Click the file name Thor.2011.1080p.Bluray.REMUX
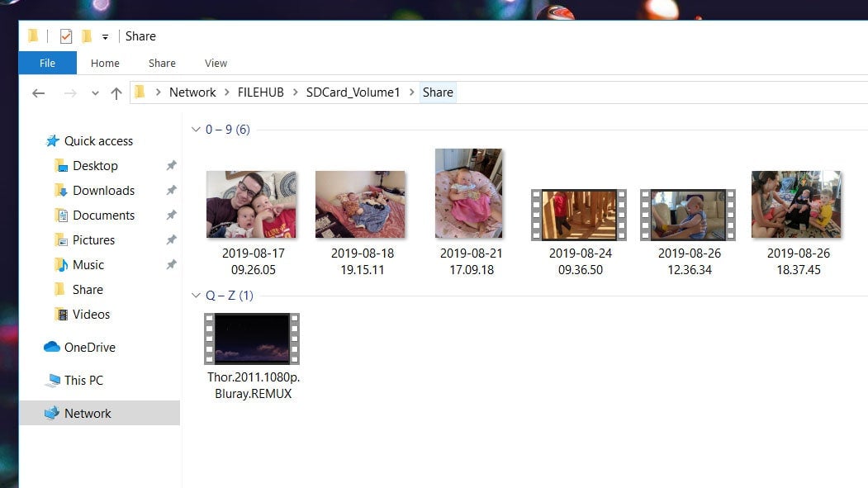 point(254,386)
